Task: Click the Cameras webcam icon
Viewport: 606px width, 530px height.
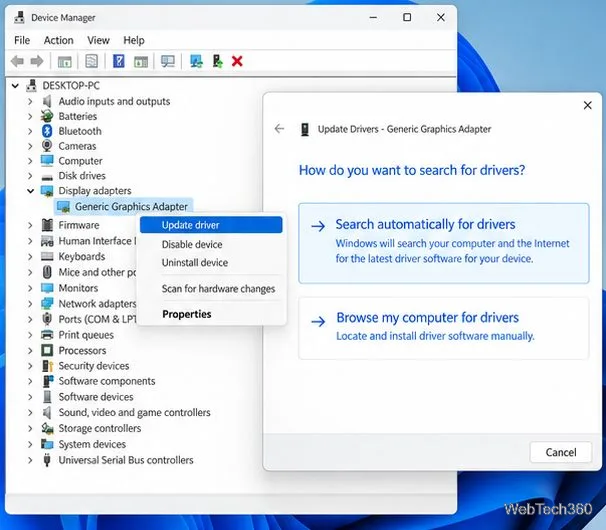Action: click(47, 146)
